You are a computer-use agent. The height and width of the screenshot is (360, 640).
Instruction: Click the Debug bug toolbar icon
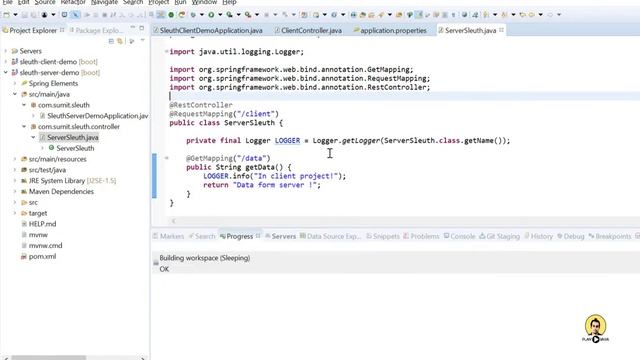tap(193, 15)
